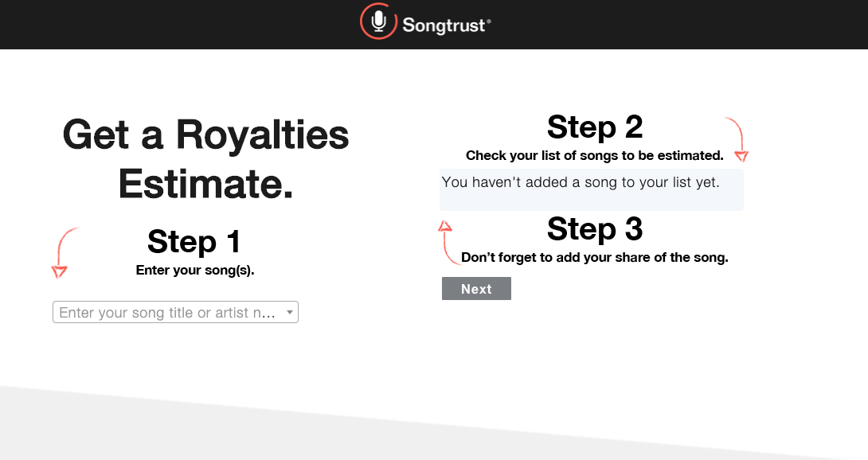Select the empty song list box
The width and height of the screenshot is (868, 460).
point(591,190)
